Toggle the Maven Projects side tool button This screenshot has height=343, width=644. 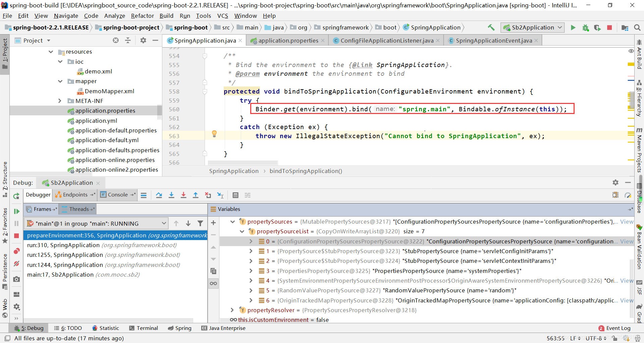click(639, 150)
